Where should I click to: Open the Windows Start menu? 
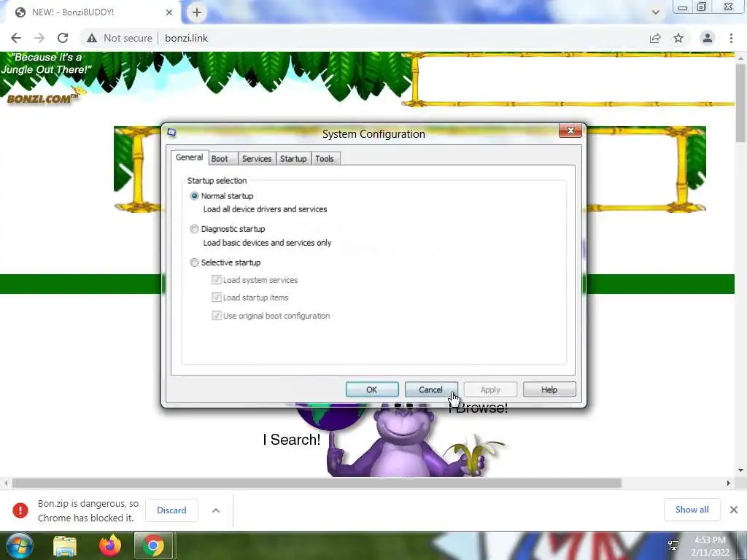(x=19, y=545)
